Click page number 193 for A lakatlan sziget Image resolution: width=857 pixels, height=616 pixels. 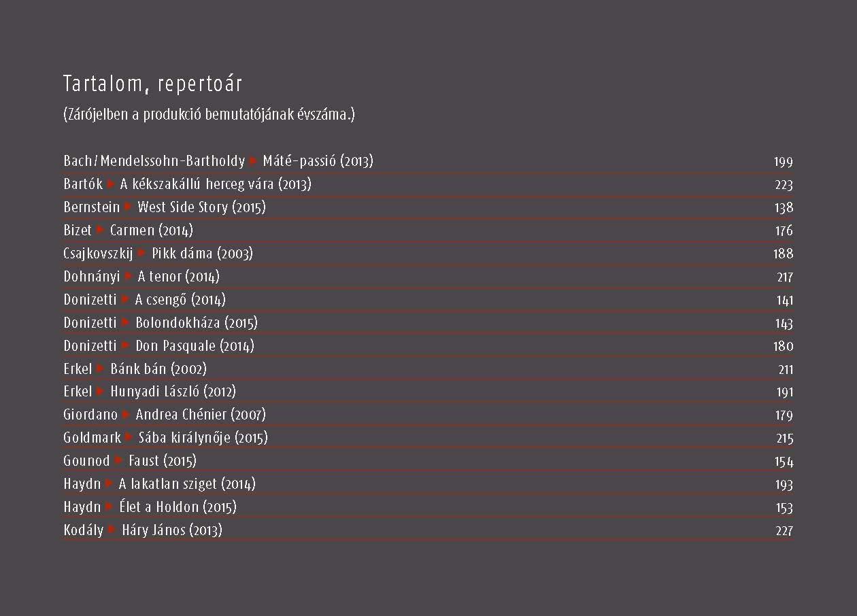[784, 485]
